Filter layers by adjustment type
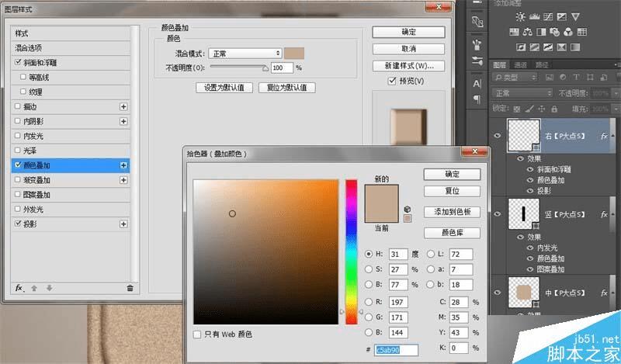This screenshot has width=621, height=364. pos(563,78)
